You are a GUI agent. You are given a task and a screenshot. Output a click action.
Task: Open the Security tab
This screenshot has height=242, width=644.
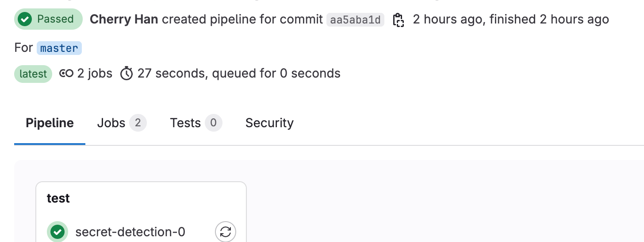pyautogui.click(x=269, y=123)
